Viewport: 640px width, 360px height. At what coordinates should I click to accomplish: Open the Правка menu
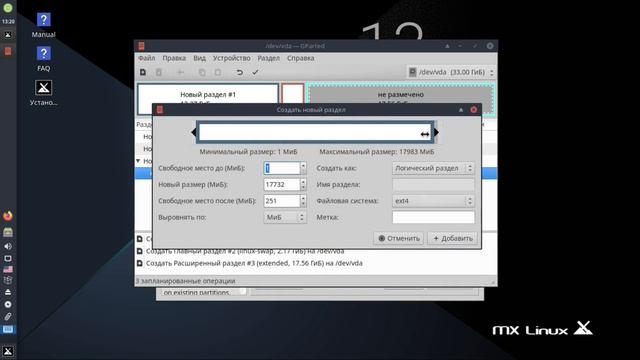coord(174,58)
